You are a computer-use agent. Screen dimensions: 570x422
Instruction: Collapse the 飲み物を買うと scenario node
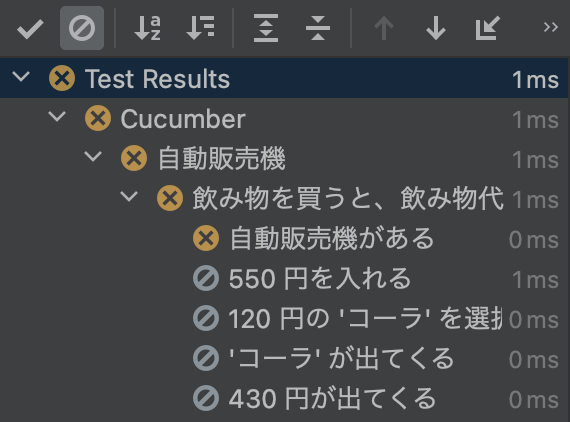point(129,197)
